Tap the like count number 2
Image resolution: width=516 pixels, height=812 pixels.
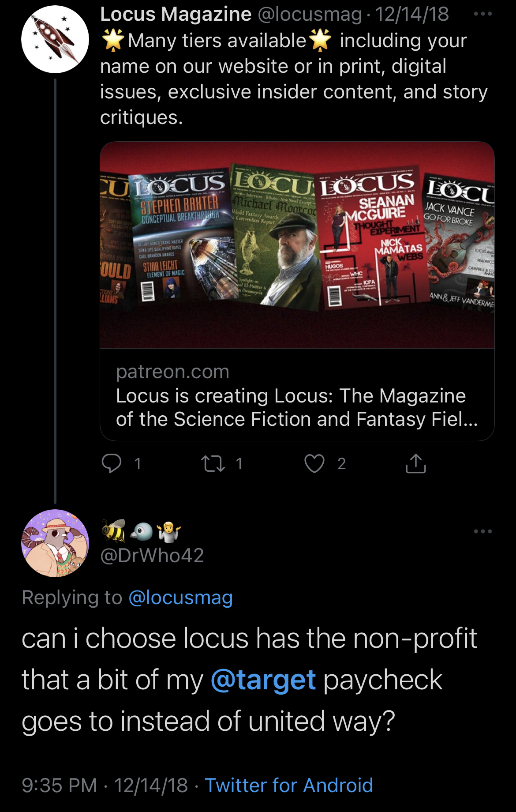[342, 463]
